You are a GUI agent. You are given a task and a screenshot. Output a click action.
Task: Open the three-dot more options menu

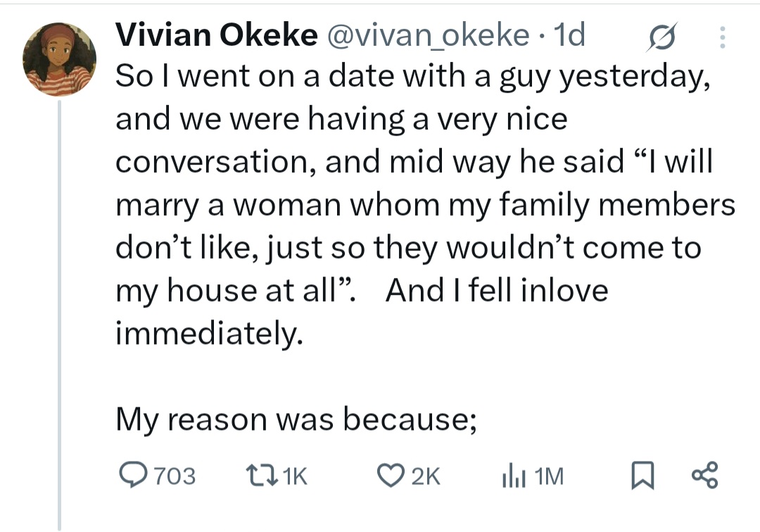tap(722, 37)
